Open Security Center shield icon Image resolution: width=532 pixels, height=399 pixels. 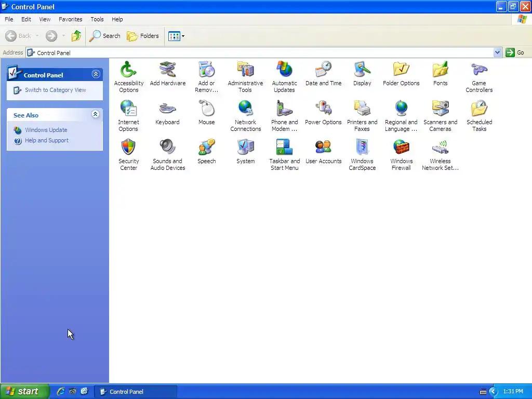click(129, 148)
